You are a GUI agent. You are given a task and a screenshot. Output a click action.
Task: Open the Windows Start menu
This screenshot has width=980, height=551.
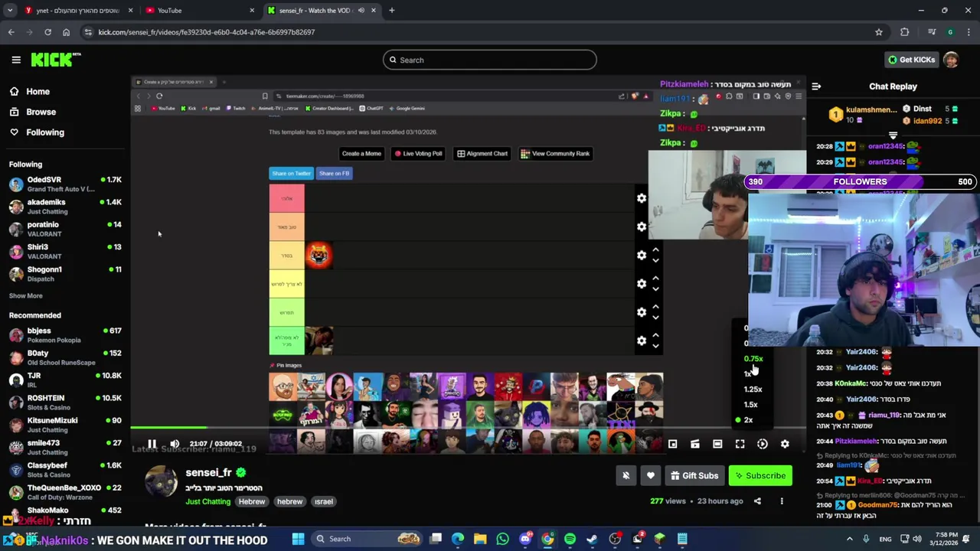coord(298,539)
